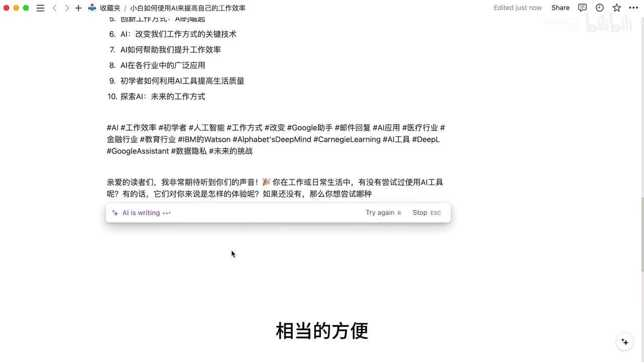Screen dimensions: 644x362
Task: Click the vertical scrollbar on the right
Action: point(641,234)
